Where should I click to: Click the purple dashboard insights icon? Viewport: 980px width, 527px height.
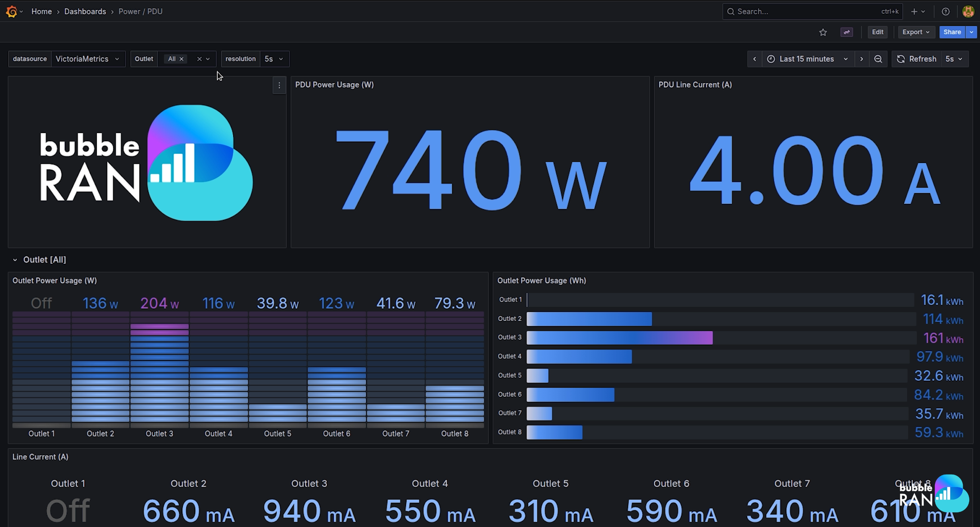pos(846,32)
